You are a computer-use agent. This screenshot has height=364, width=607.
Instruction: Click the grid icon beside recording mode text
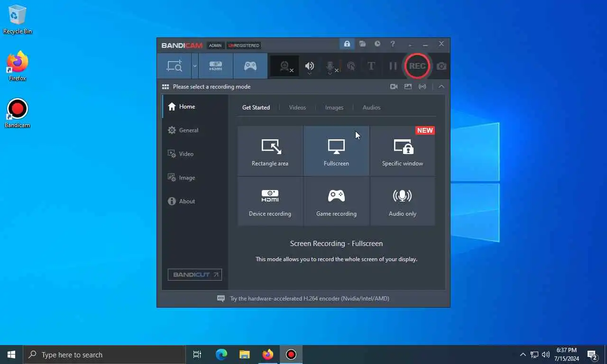point(166,87)
